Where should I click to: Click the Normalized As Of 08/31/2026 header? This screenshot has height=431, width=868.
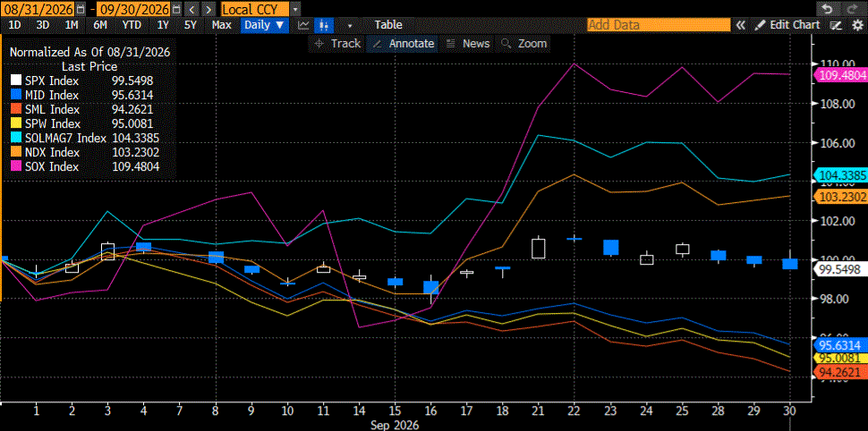click(x=89, y=53)
